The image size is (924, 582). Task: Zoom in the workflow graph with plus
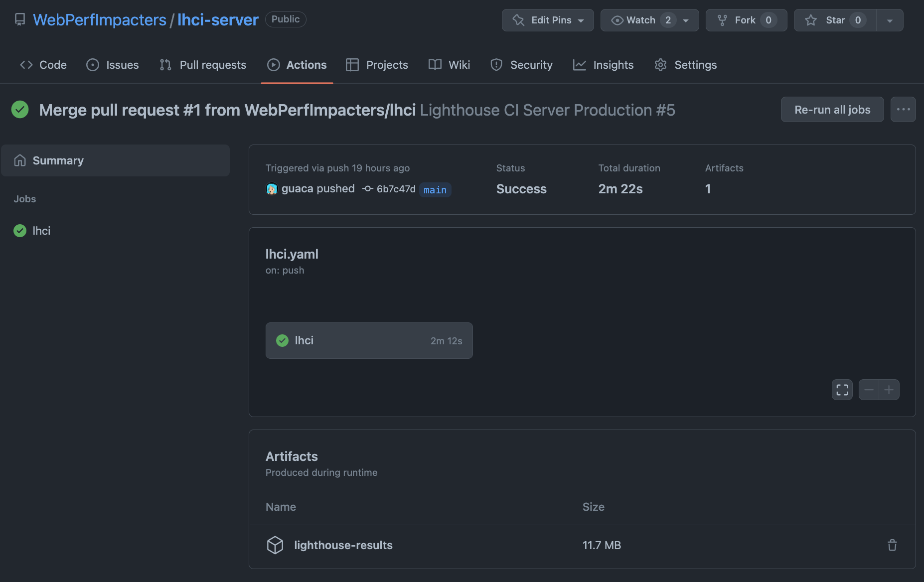[x=889, y=390]
